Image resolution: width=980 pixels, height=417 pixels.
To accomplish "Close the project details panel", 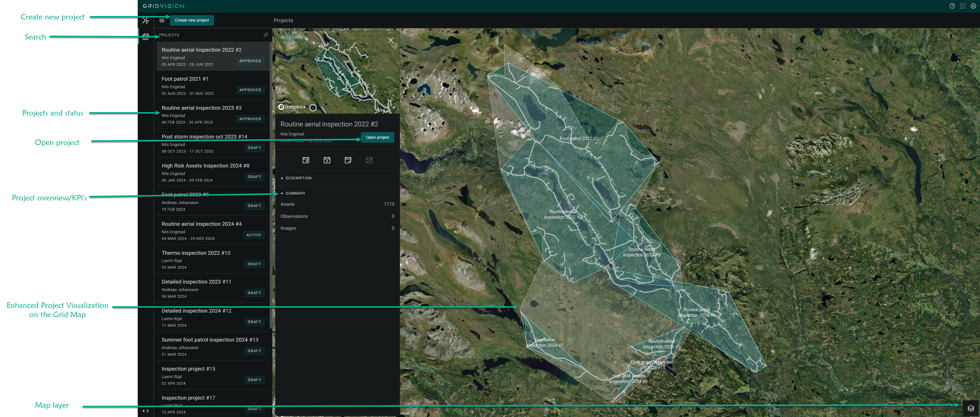I will (390, 40).
